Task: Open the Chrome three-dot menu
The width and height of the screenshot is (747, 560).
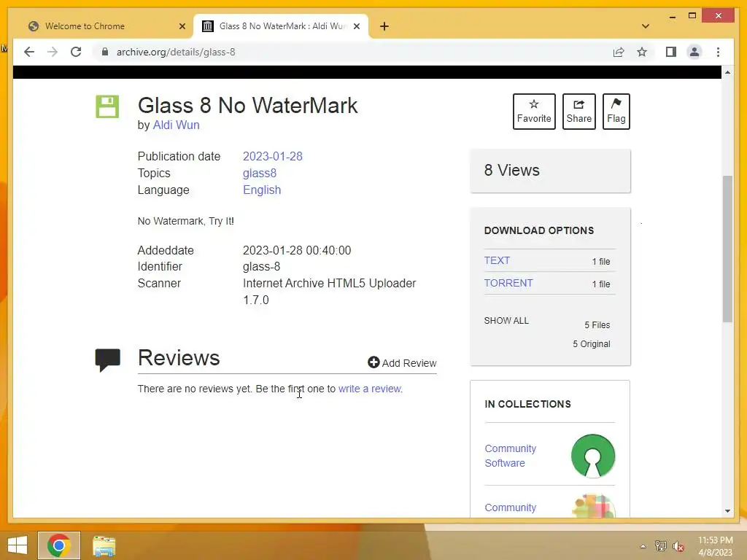Action: pos(718,52)
